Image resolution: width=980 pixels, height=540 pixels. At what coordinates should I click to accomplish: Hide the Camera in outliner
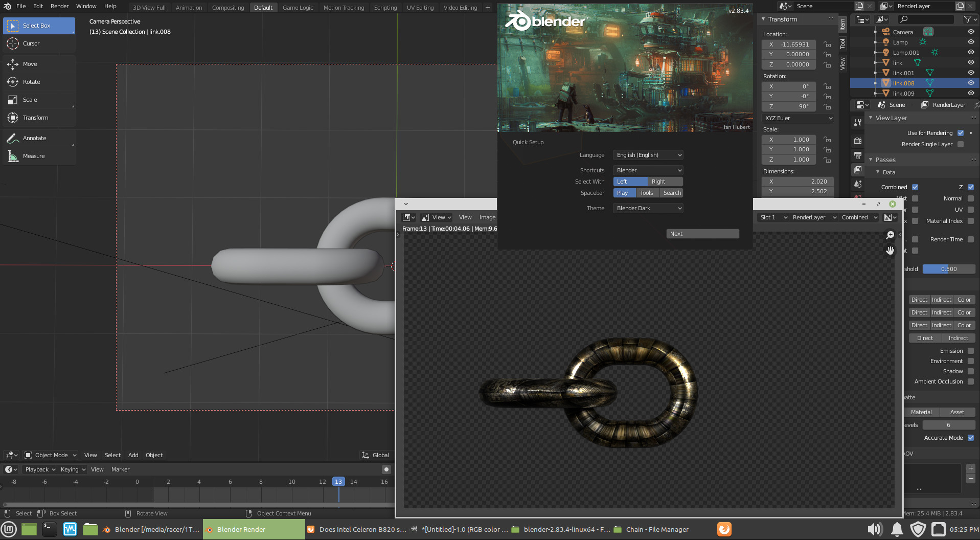tap(970, 32)
